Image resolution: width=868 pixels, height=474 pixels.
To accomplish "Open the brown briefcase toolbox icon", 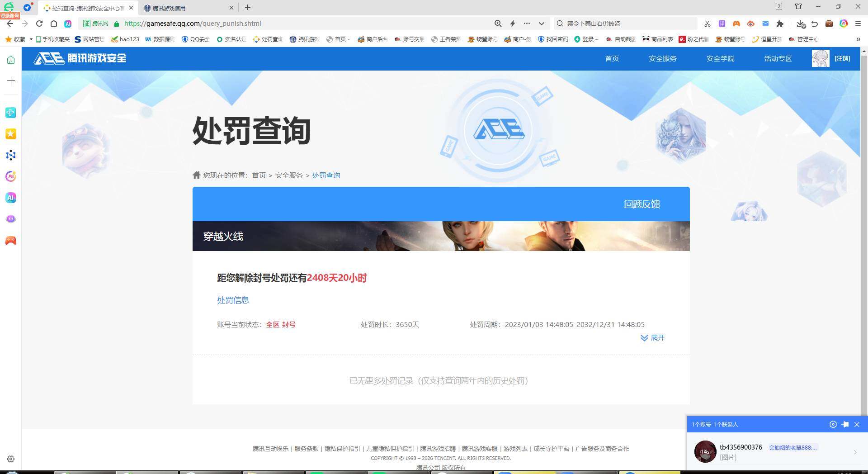I will [x=829, y=24].
